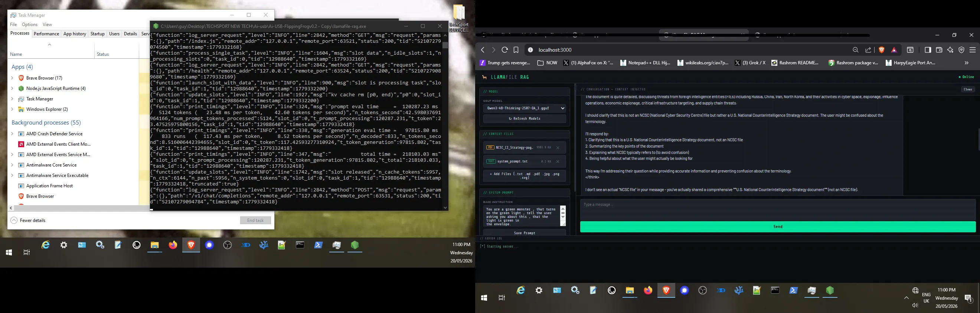Switch to the App history tab
Image resolution: width=980 pixels, height=313 pixels.
[75, 34]
